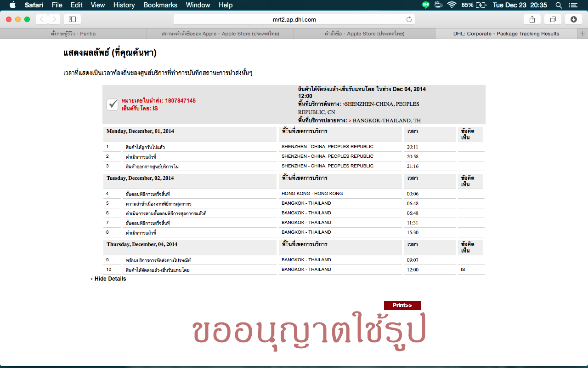Click signed-by text เซ็นต์รับโดย: IS
The height and width of the screenshot is (368, 588).
click(x=140, y=109)
